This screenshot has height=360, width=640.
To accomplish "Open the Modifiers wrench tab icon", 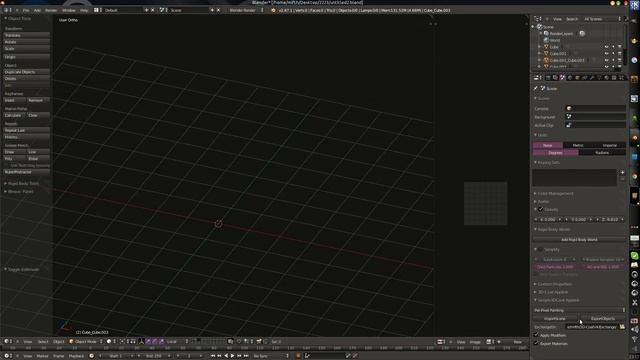I will point(592,78).
